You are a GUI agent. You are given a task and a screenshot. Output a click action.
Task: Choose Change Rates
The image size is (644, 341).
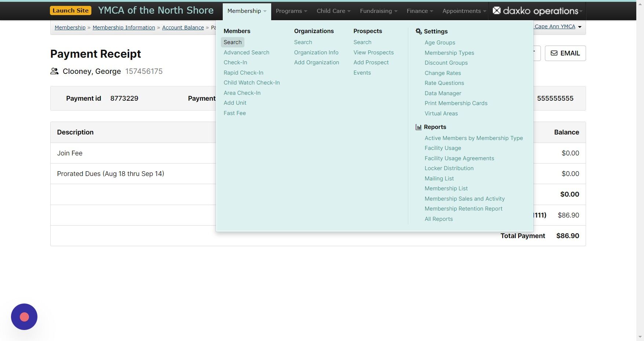click(443, 73)
